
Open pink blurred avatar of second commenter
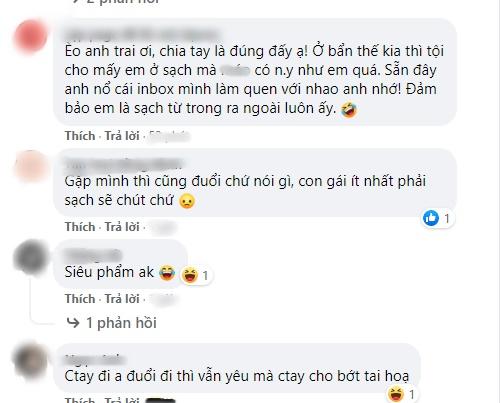coord(30,166)
